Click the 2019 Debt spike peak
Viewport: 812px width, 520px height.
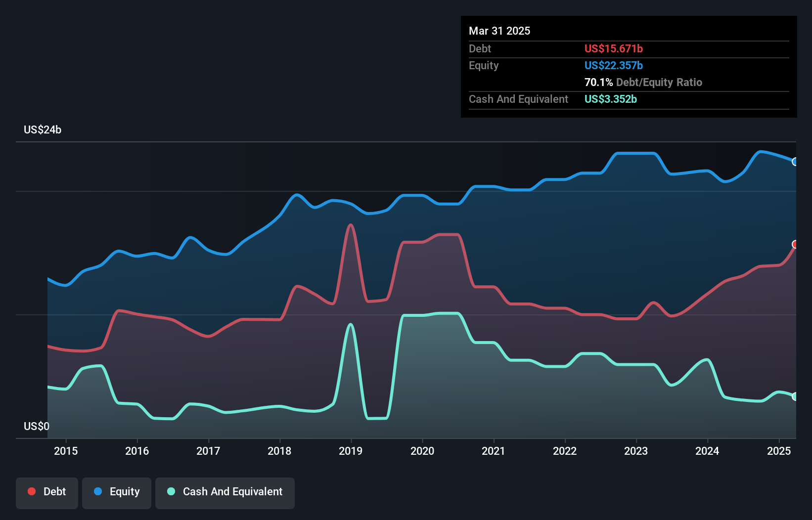tap(351, 225)
